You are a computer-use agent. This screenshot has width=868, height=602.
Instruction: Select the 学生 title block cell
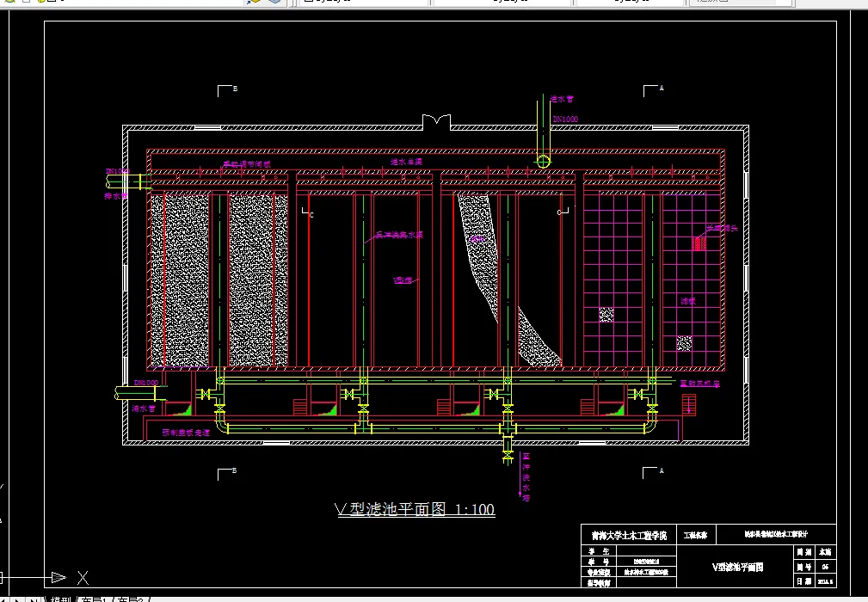(x=599, y=551)
